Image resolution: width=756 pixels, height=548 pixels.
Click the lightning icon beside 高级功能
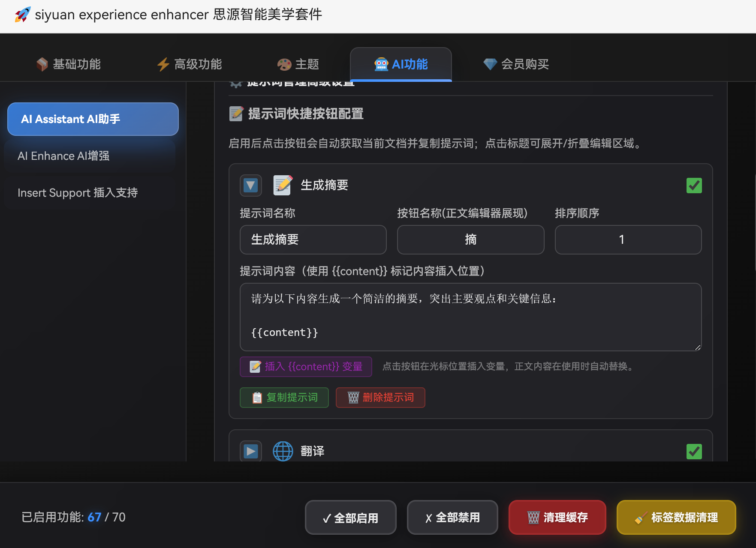[163, 64]
